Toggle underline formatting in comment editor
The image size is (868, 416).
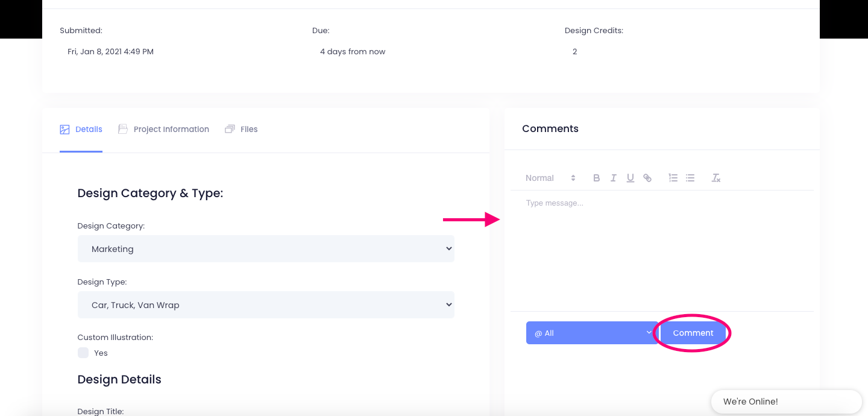631,178
